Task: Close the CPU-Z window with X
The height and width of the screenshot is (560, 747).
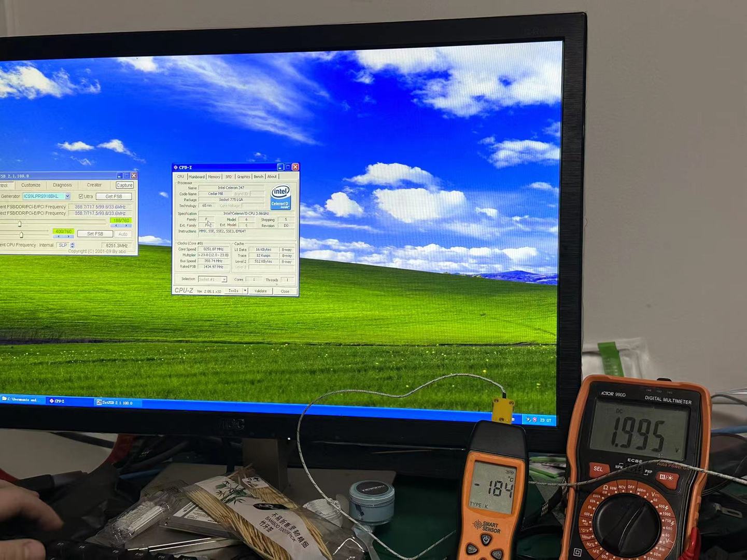Action: pos(295,167)
